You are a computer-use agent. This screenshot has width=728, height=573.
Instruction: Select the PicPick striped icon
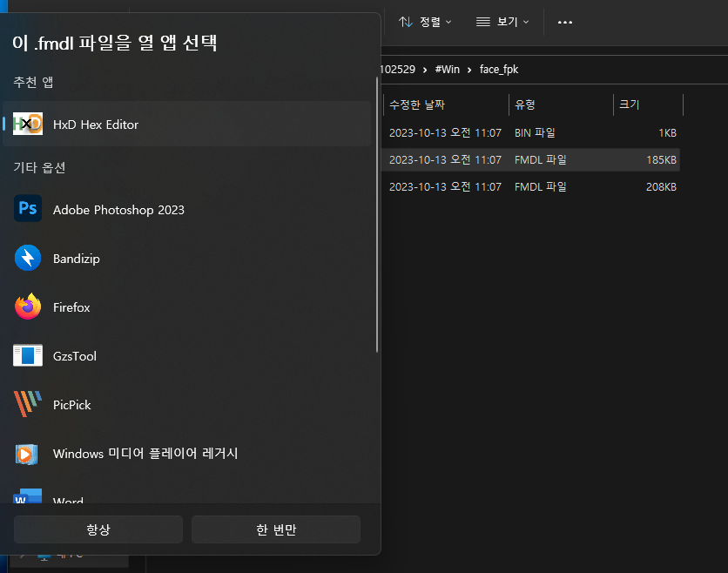(x=28, y=403)
